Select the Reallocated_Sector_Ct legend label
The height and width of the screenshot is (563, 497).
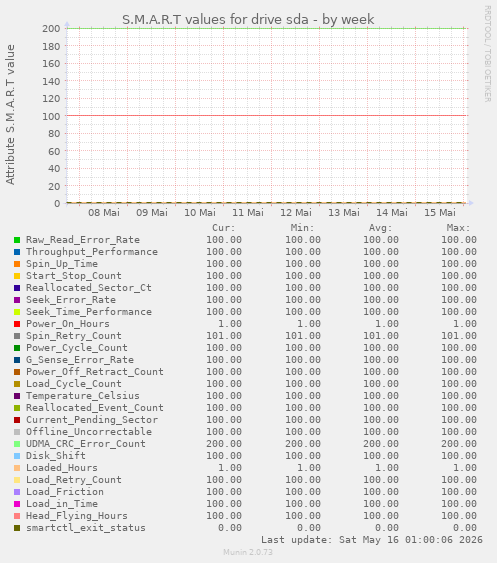(89, 288)
